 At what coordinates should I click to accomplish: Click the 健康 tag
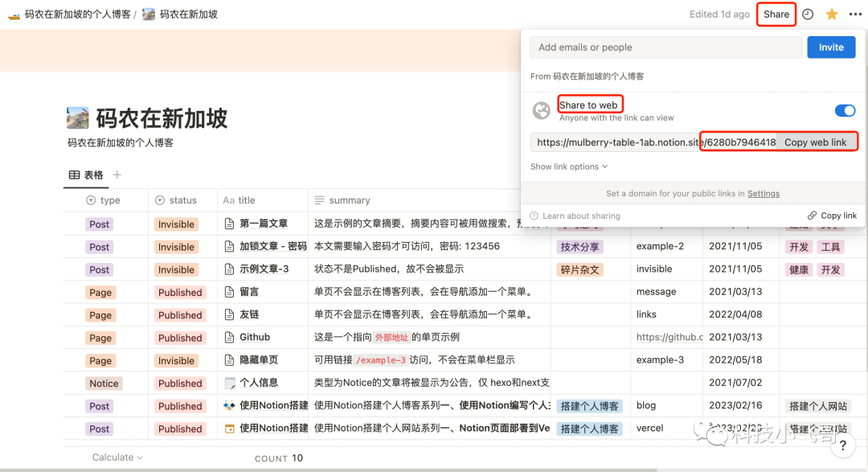799,270
